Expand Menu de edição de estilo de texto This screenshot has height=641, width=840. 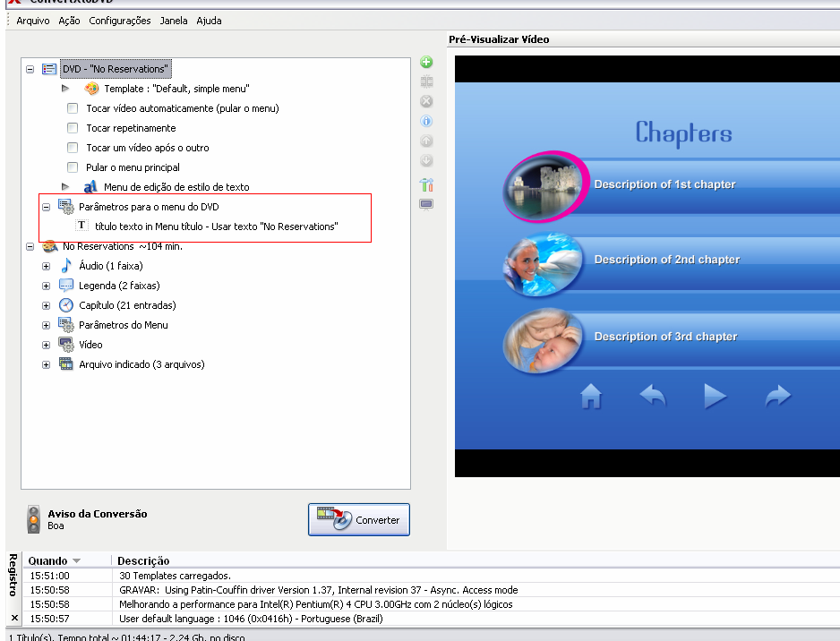click(65, 187)
